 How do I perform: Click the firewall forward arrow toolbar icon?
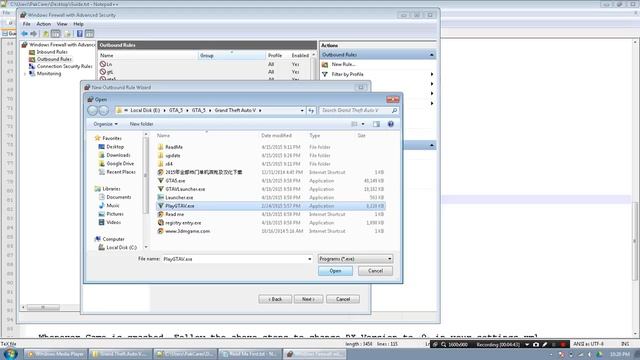tap(33, 34)
